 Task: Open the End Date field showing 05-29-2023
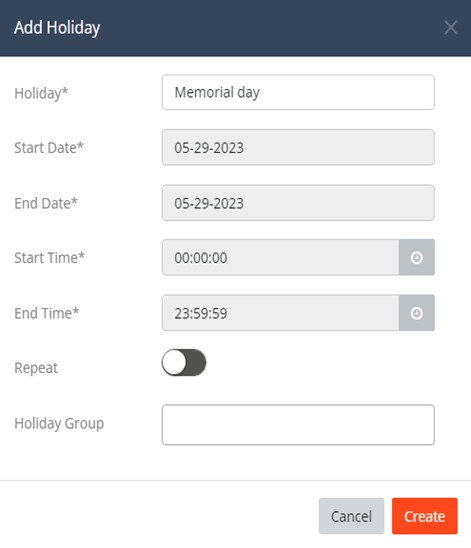tap(298, 203)
